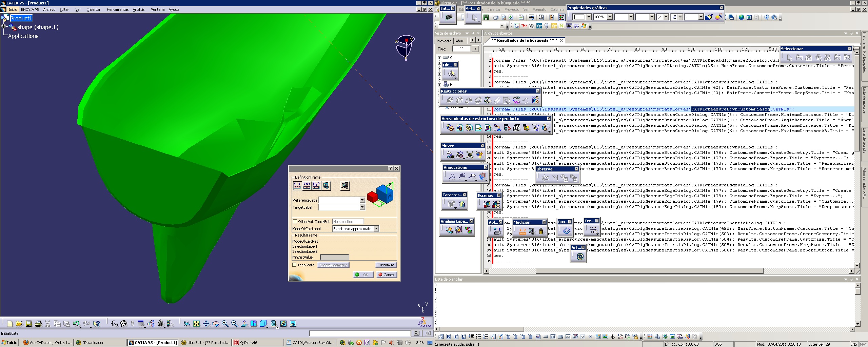Open JDownloader from the taskbar
This screenshot has width=868, height=347.
[100, 343]
